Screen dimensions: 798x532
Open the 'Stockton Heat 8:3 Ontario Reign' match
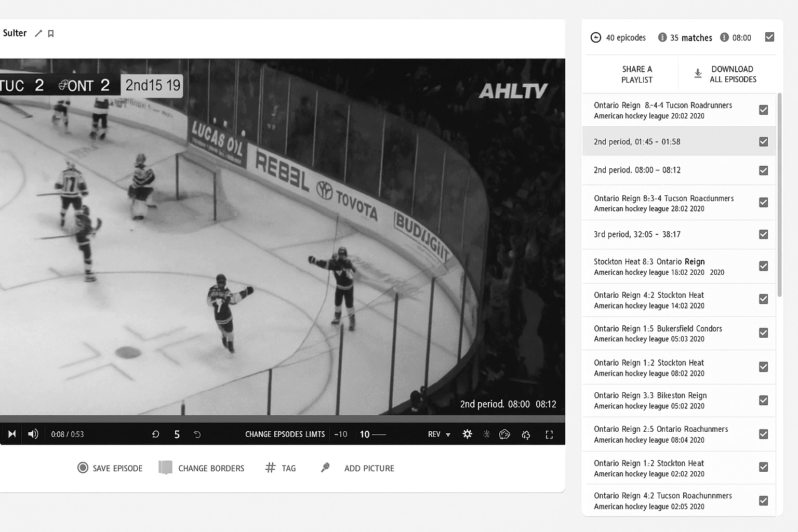coord(649,266)
